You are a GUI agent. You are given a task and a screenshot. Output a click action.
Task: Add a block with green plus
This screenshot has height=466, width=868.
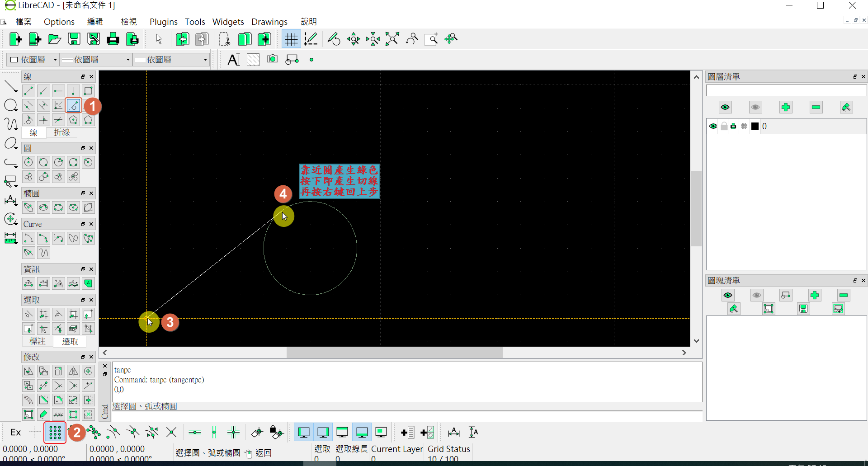(x=815, y=295)
